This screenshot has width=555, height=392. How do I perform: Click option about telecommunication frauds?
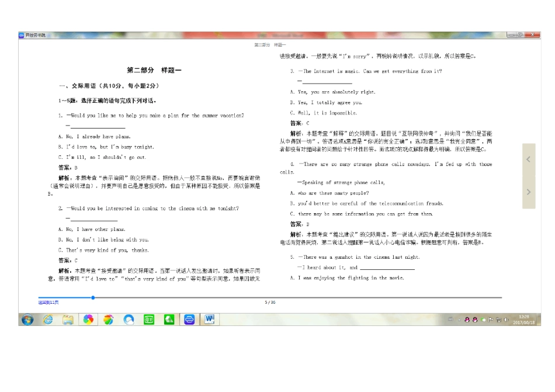[367, 203]
